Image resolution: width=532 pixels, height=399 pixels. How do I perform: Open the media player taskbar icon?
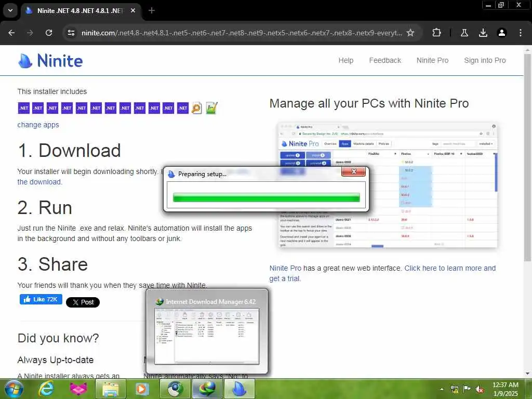[142, 389]
